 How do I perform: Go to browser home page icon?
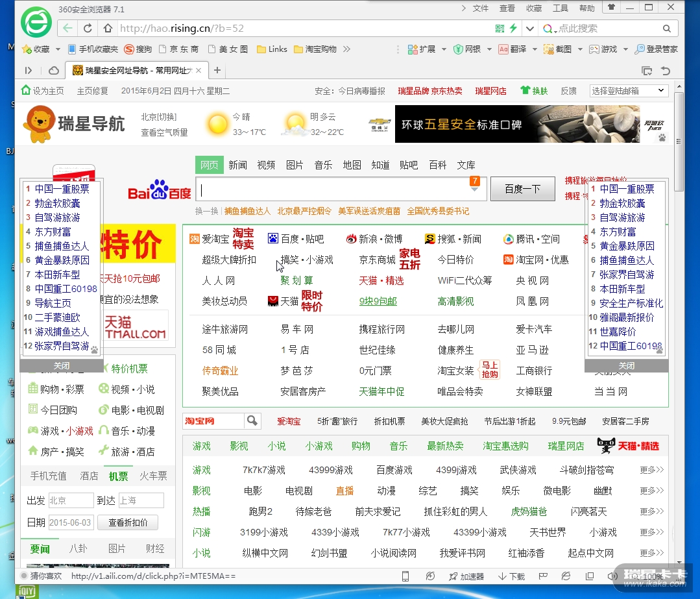pyautogui.click(x=108, y=29)
